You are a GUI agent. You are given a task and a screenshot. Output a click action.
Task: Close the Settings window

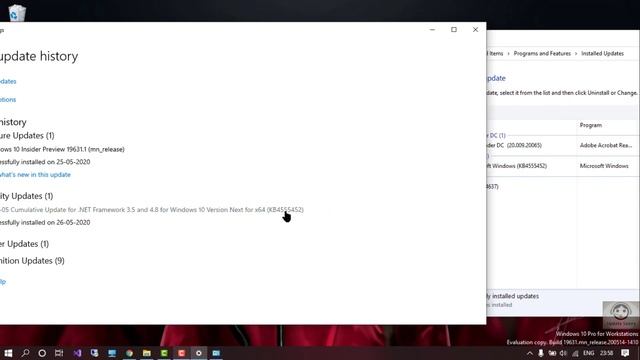point(476,29)
